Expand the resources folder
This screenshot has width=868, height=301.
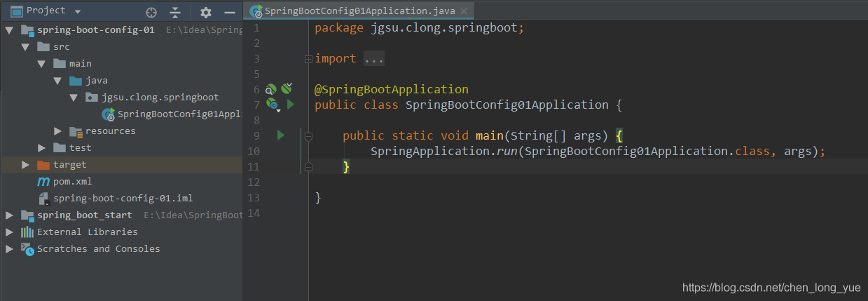click(x=58, y=131)
